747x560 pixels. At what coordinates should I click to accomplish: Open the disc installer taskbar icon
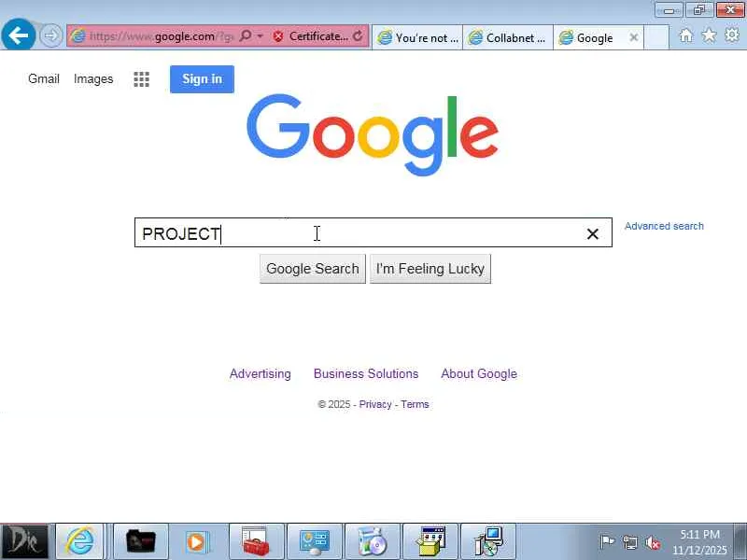click(x=373, y=541)
